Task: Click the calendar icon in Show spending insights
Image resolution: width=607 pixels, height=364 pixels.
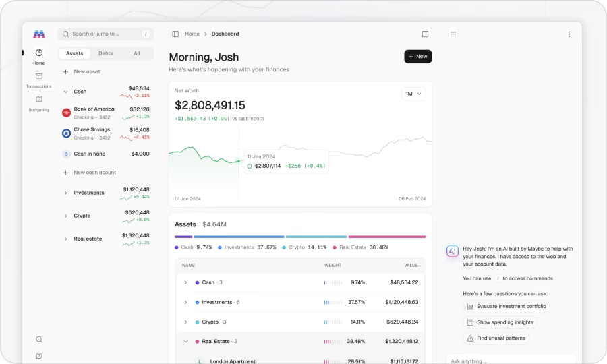Action: click(x=470, y=322)
